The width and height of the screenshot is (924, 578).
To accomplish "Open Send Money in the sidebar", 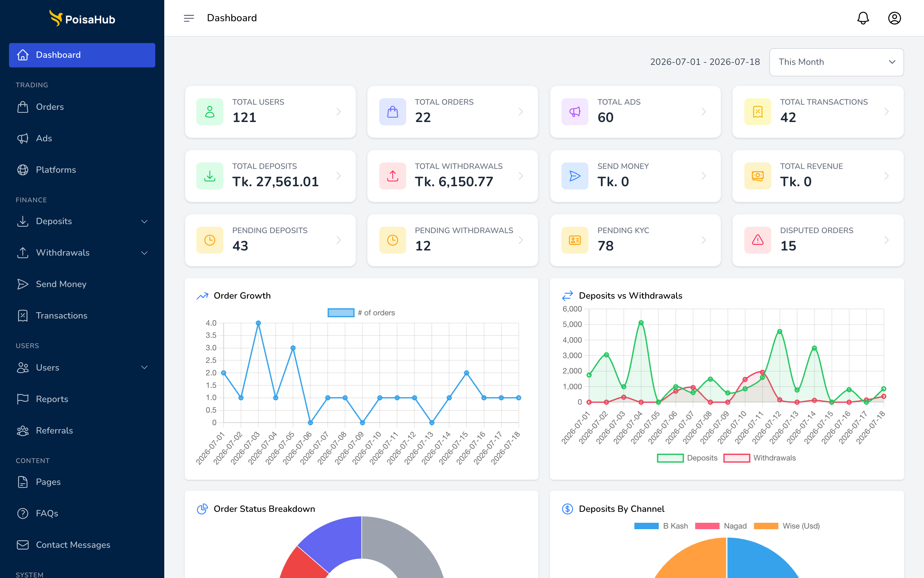I will pyautogui.click(x=82, y=284).
